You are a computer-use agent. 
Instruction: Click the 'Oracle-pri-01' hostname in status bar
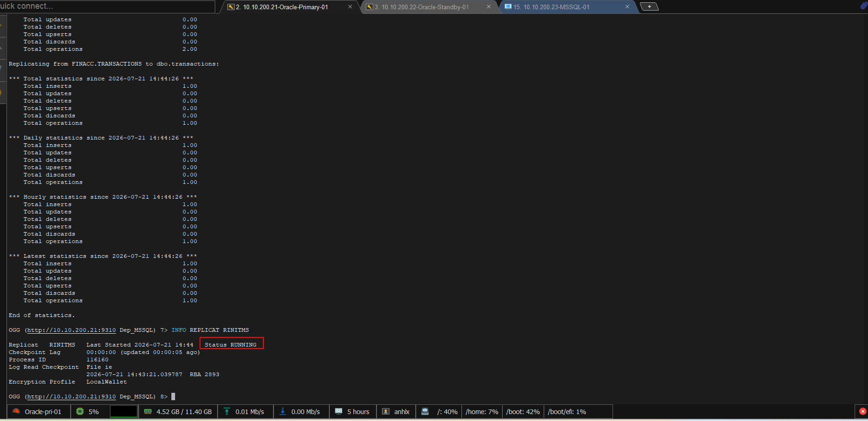click(x=43, y=412)
